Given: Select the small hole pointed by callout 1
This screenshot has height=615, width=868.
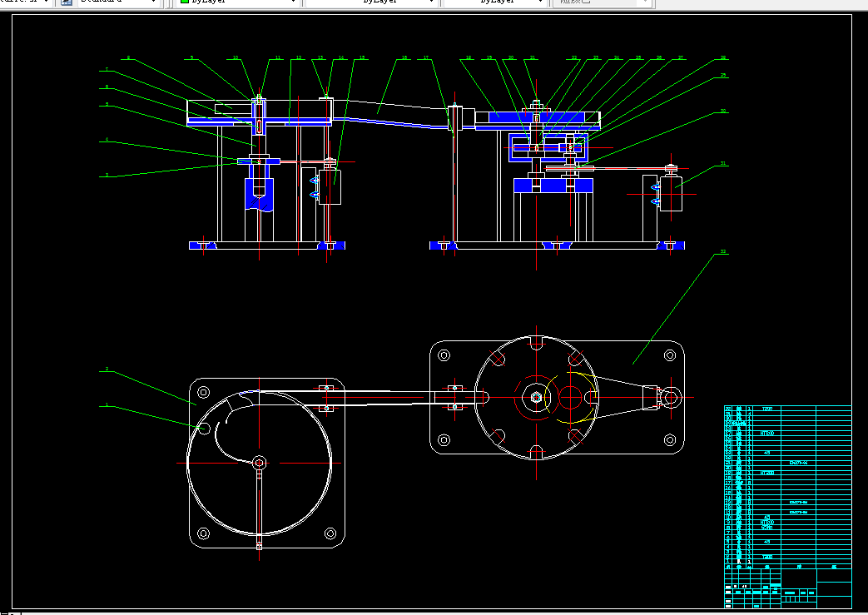Looking at the screenshot, I should [x=204, y=428].
